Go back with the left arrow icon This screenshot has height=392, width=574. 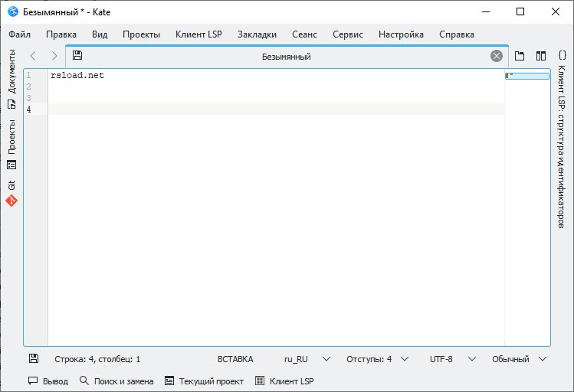(33, 56)
